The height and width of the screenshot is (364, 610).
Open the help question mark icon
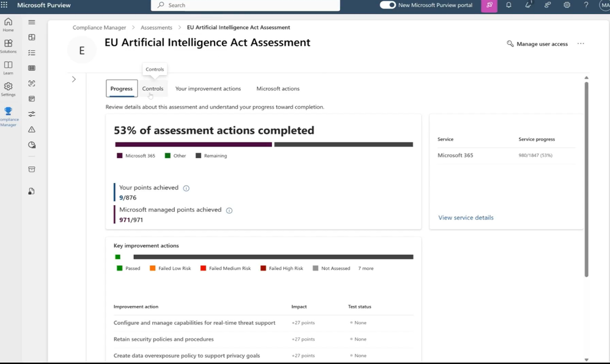[x=586, y=5]
